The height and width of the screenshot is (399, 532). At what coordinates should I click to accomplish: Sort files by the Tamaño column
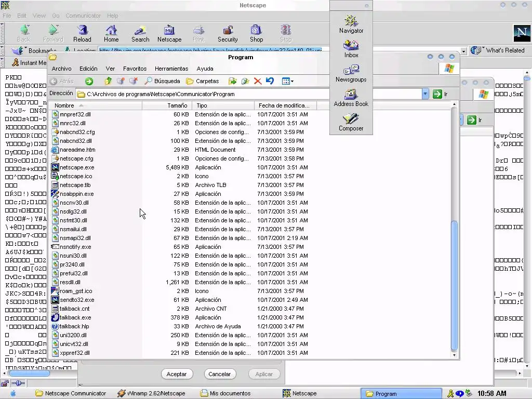click(x=167, y=105)
